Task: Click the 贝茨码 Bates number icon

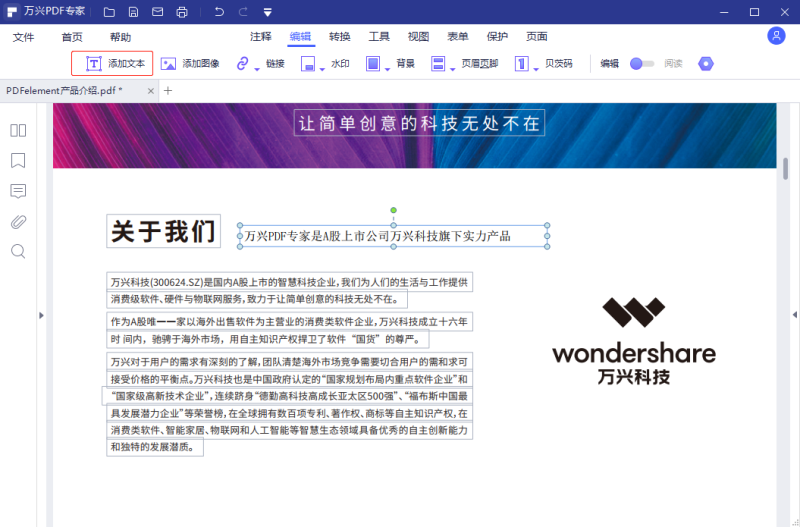Action: [x=521, y=64]
